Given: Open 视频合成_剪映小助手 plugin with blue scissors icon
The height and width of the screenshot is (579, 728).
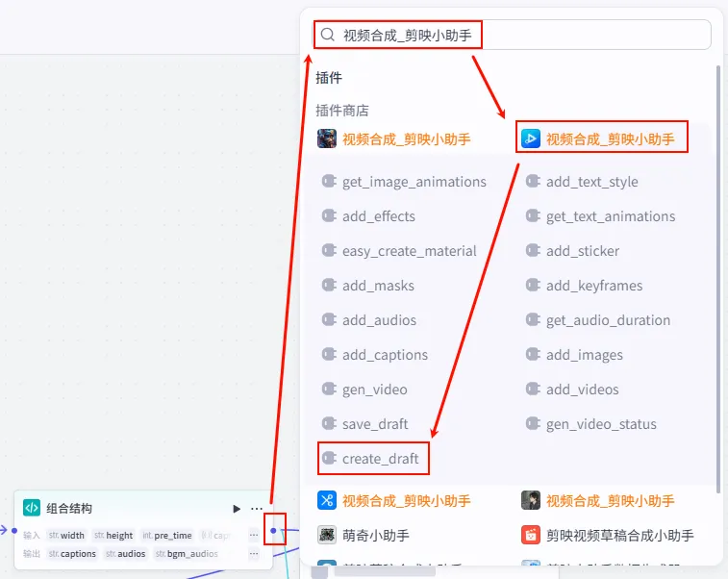Looking at the screenshot, I should [393, 500].
